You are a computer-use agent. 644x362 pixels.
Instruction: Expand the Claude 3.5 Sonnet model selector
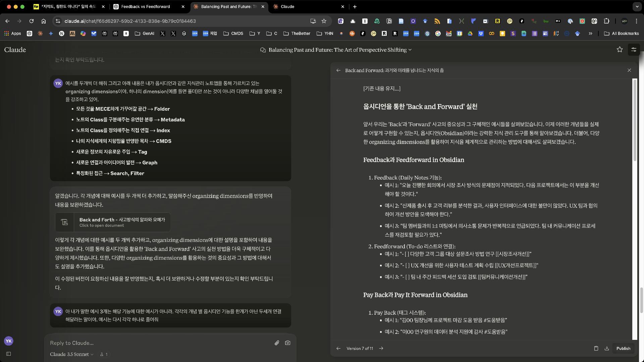(x=71, y=354)
